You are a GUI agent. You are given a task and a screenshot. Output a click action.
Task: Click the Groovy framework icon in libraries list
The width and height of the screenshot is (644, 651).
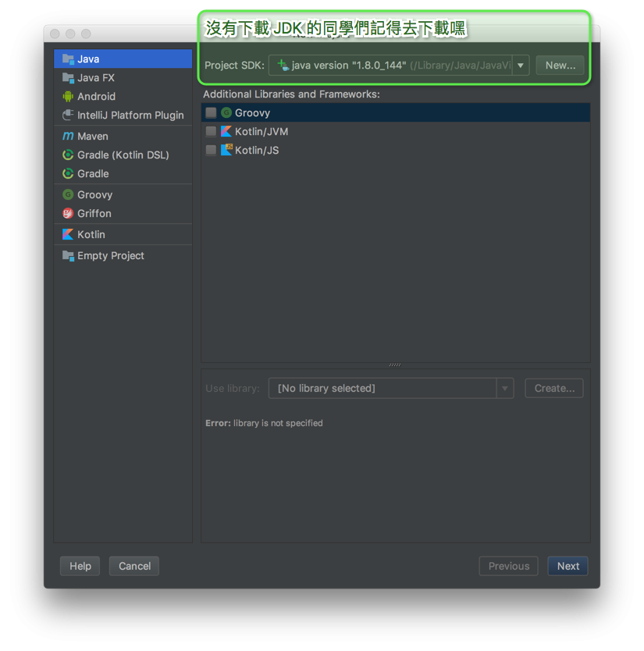pyautogui.click(x=226, y=112)
